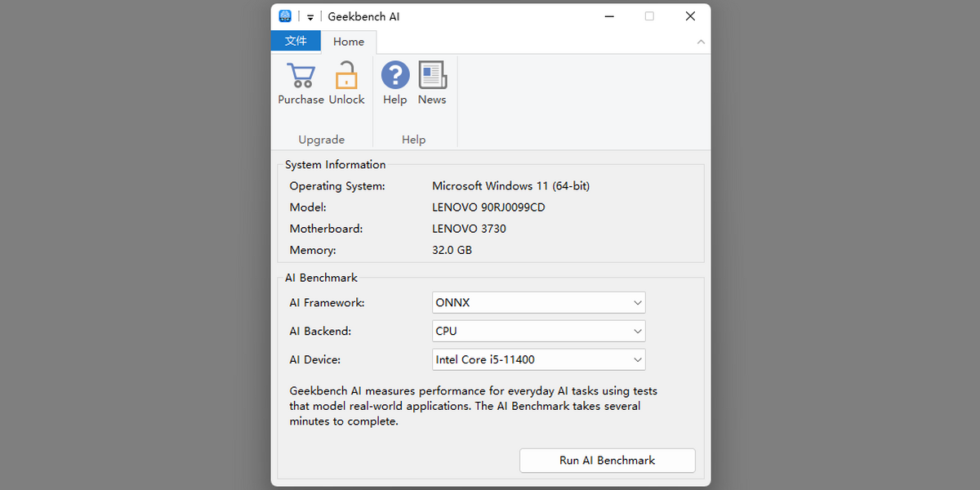The height and width of the screenshot is (490, 980).
Task: Click the Memory label
Action: [313, 250]
